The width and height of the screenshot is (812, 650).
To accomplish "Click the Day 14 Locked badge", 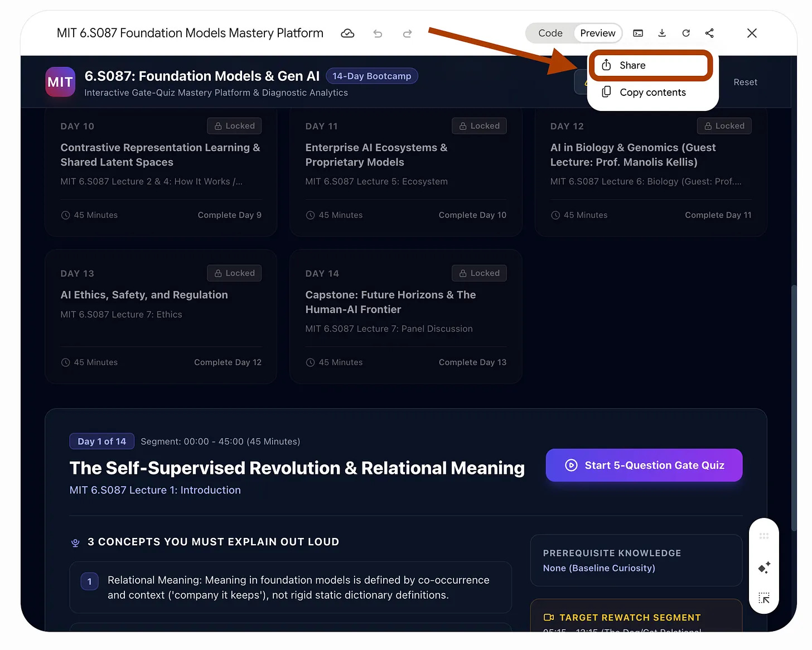I will [479, 273].
